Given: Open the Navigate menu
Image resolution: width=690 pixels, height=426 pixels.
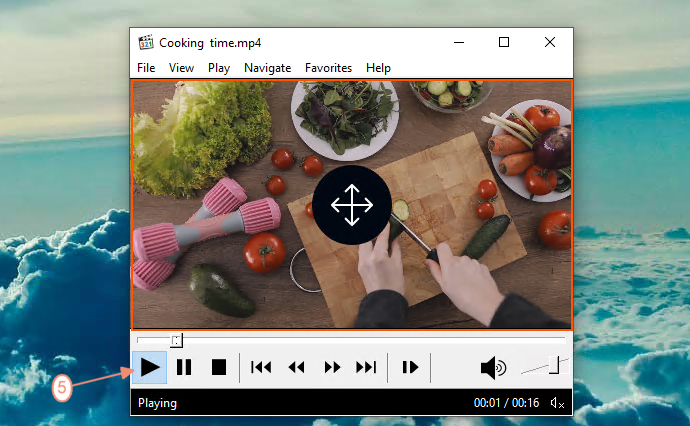Looking at the screenshot, I should 268,68.
